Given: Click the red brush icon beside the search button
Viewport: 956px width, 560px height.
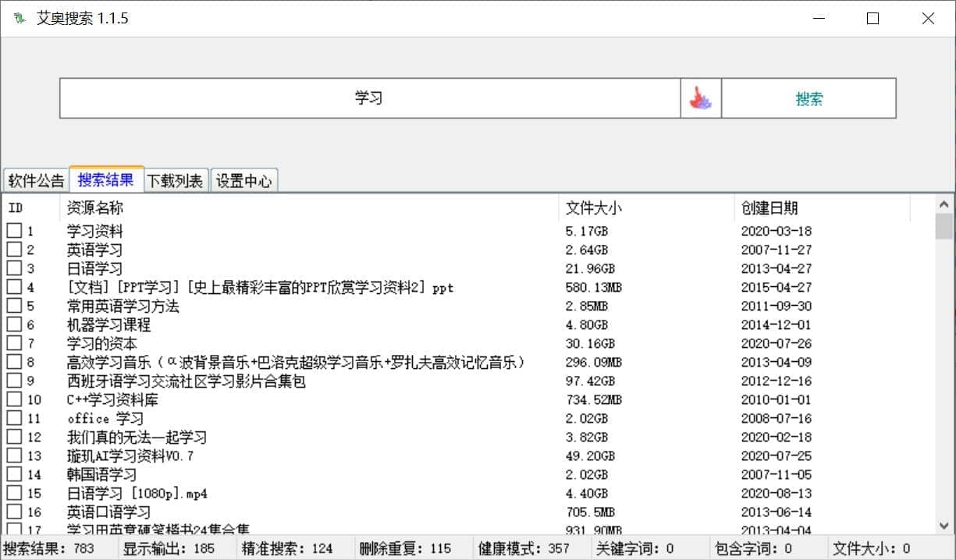Looking at the screenshot, I should (701, 98).
